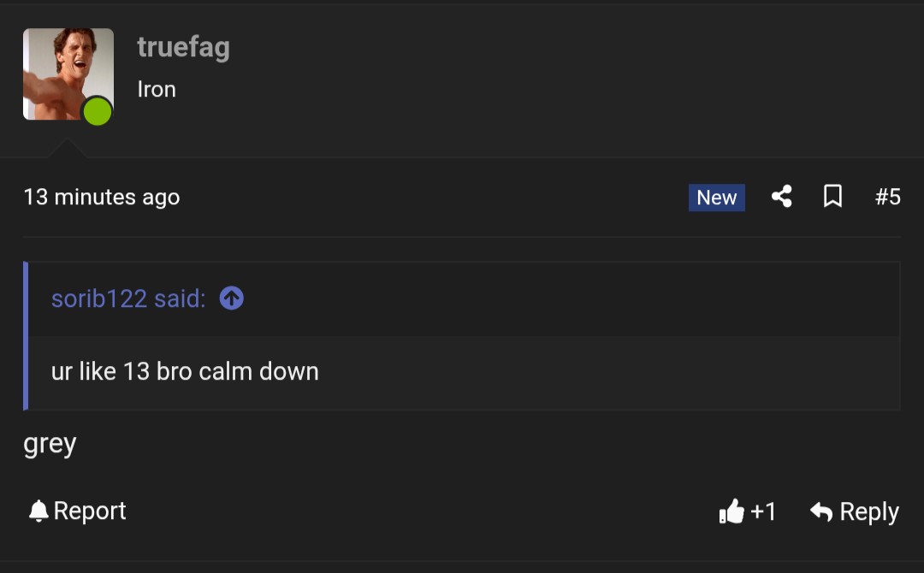924x573 pixels.
Task: Click the green online status dot
Action: pyautogui.click(x=97, y=111)
